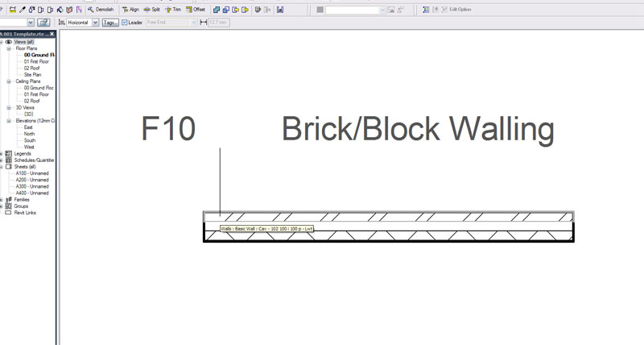Viewport: 644px width, 345px height.
Task: Select Schedules/Quantities in the browser
Action: tap(34, 160)
